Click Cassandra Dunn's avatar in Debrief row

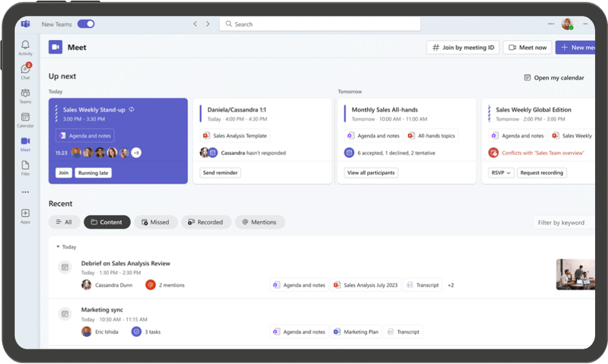pyautogui.click(x=86, y=285)
